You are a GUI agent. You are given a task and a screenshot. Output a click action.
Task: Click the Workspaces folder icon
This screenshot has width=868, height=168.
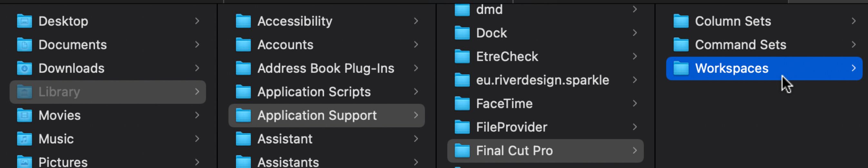681,68
